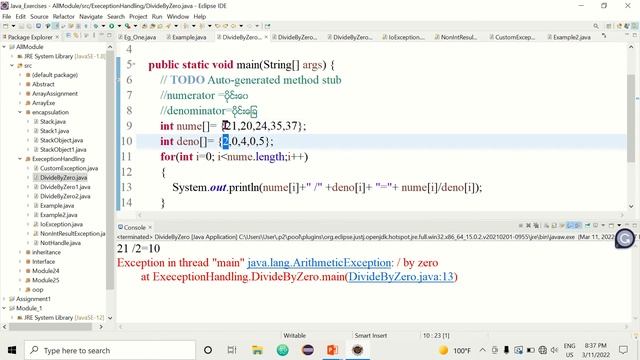
Task: Click the Open Perspective icon at top right
Action: (609, 26)
